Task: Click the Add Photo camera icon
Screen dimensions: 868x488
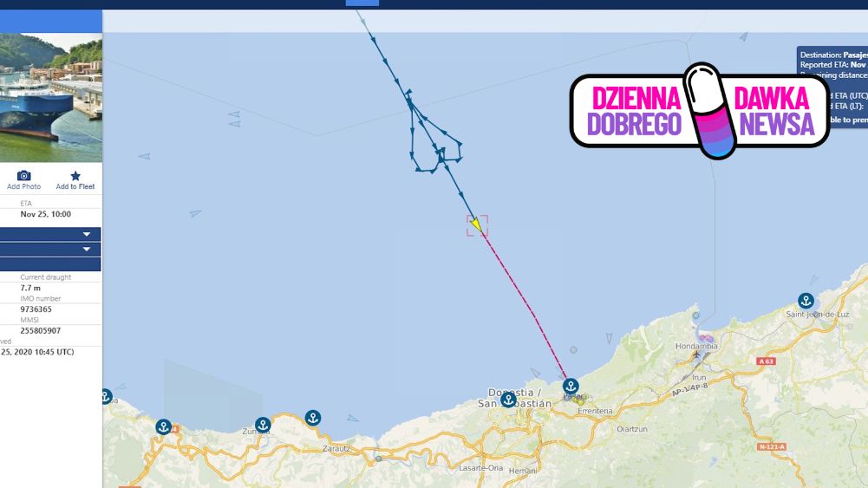Action: pyautogui.click(x=23, y=176)
